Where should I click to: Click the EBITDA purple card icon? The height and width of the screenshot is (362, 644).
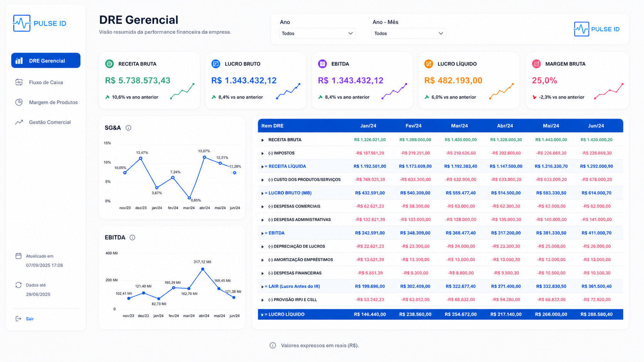(322, 64)
